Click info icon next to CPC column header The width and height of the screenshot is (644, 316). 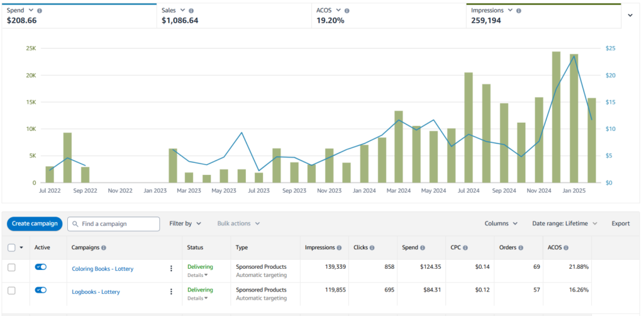click(x=465, y=248)
